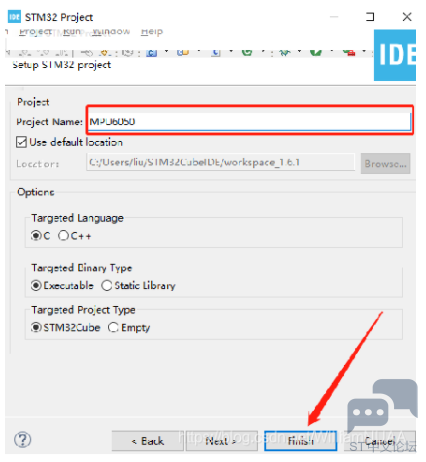This screenshot has height=462, width=426.
Task: Cancel the STM32 Project wizard
Action: 379,441
